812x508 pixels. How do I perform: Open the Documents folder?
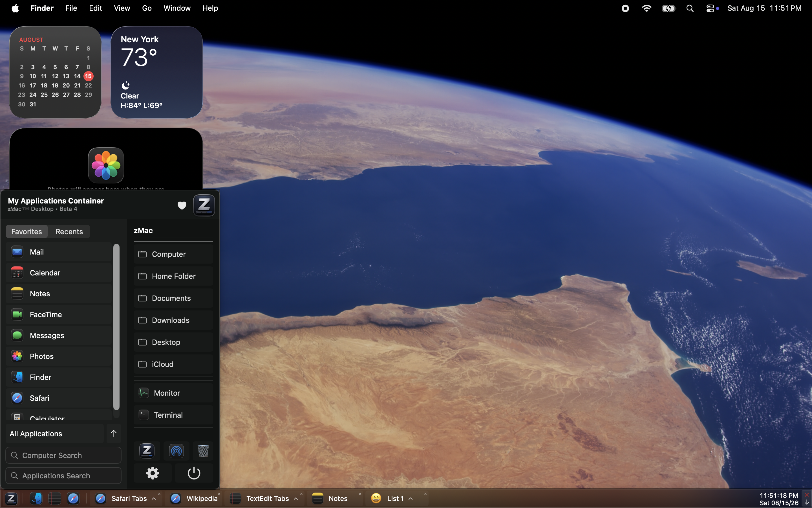click(x=173, y=298)
